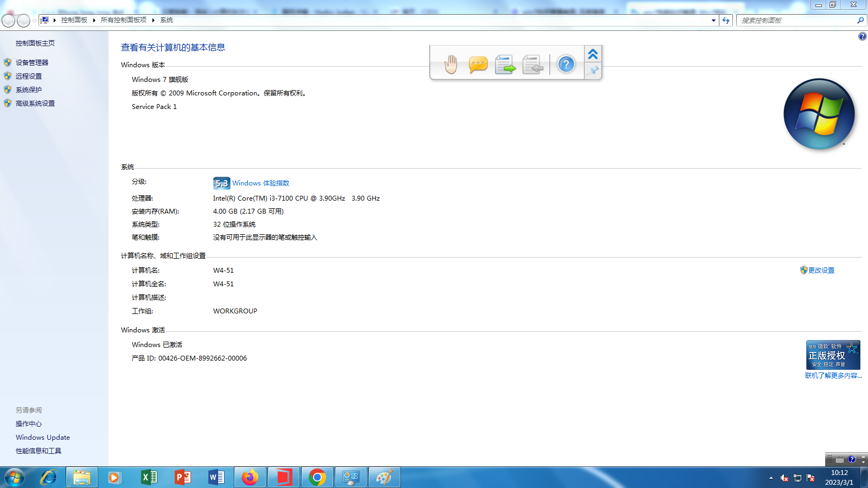Click the Intel Core i3-7100 processor value

coord(296,198)
